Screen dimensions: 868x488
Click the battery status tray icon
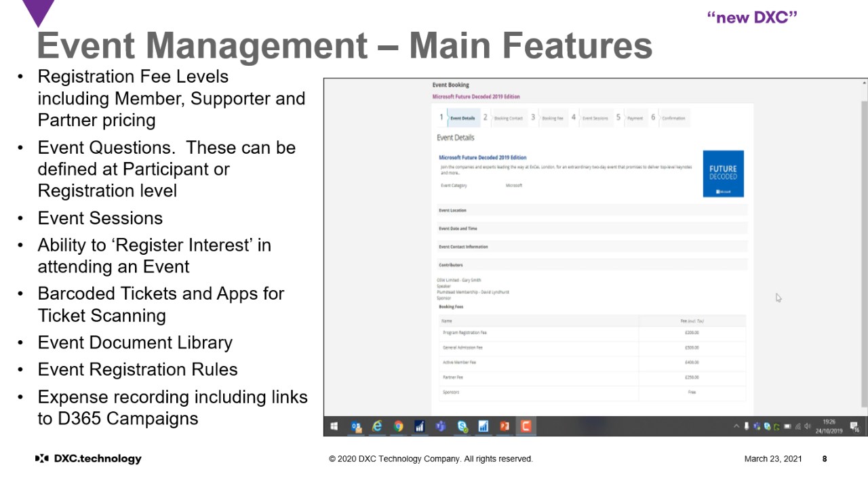787,426
